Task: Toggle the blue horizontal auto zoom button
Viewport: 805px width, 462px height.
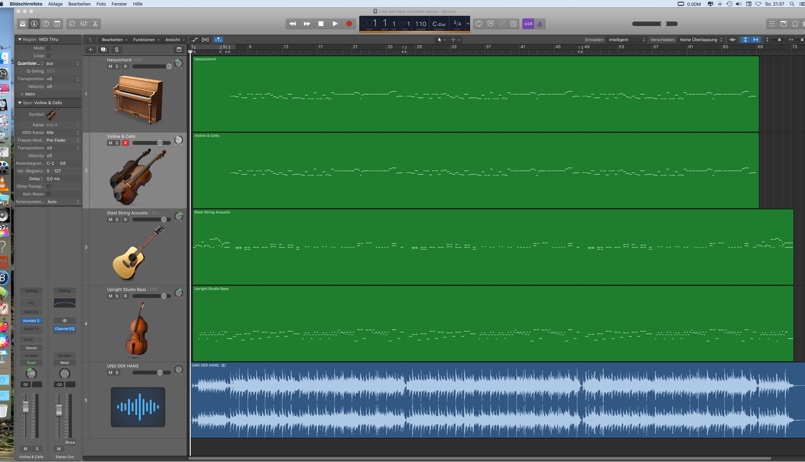Action: [x=755, y=40]
